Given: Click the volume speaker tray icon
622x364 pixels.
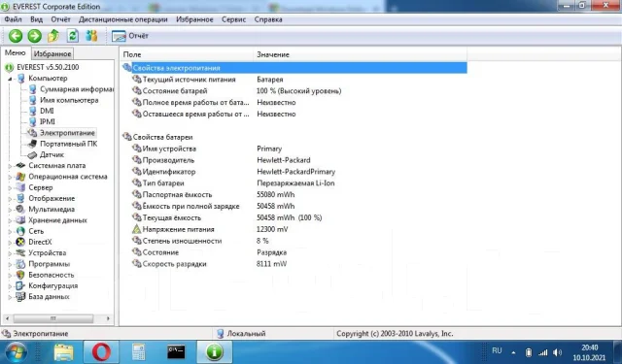Looking at the screenshot, I should (557, 352).
